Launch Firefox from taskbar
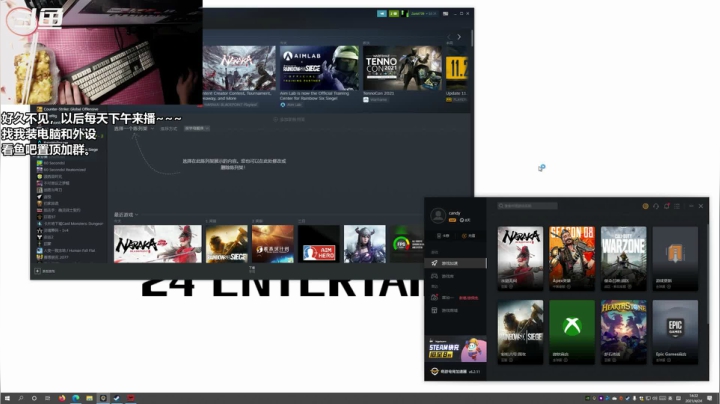This screenshot has height=404, width=720. (62, 398)
